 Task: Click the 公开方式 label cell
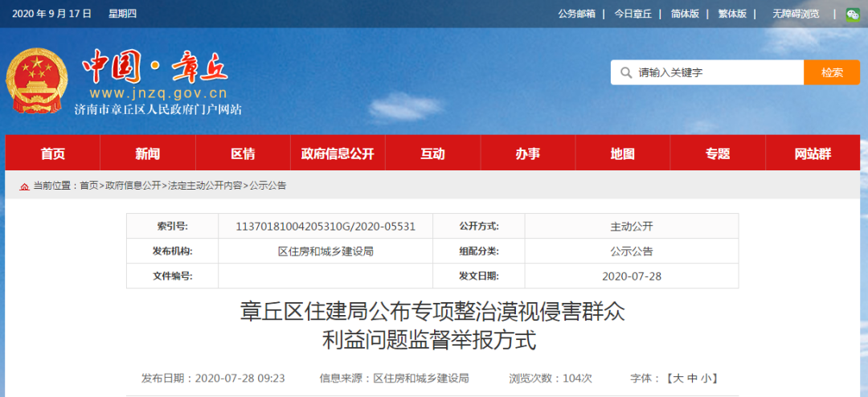click(x=479, y=226)
